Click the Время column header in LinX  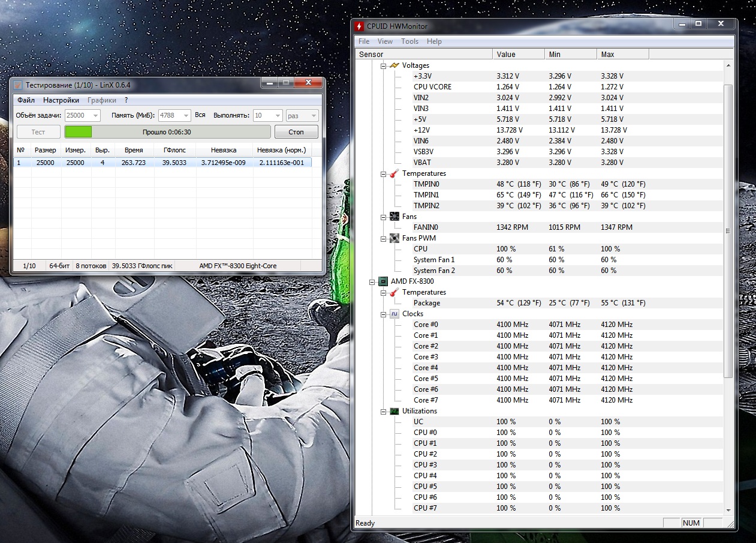click(x=134, y=150)
